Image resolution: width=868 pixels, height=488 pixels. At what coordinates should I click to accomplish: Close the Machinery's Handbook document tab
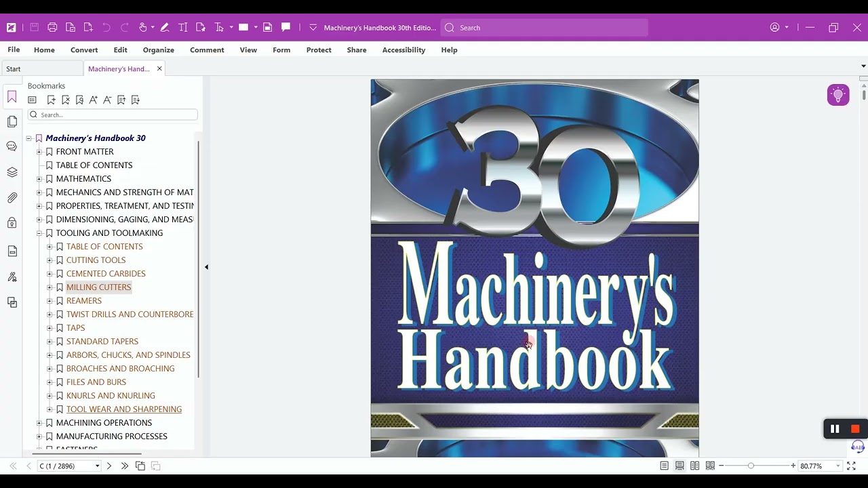pyautogui.click(x=159, y=68)
